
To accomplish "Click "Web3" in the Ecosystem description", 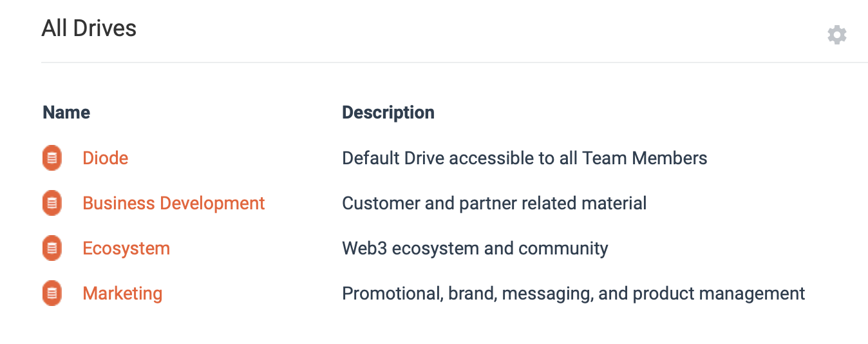I will (x=364, y=249).
